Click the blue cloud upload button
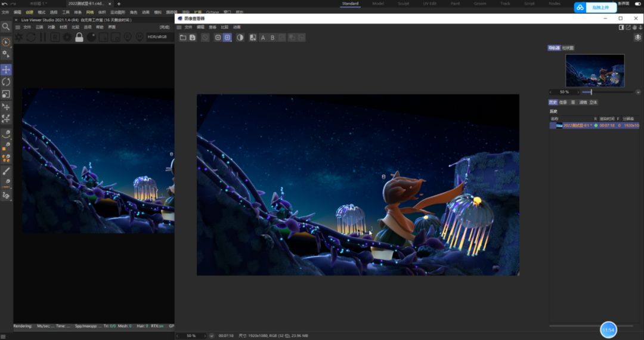This screenshot has width=644, height=340. (596, 7)
